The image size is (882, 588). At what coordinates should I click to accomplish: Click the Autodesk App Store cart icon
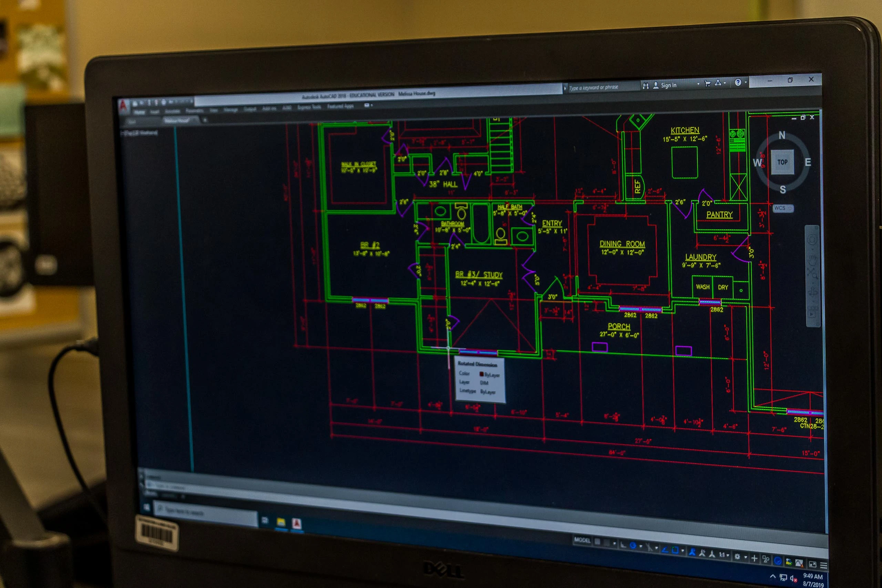(707, 83)
